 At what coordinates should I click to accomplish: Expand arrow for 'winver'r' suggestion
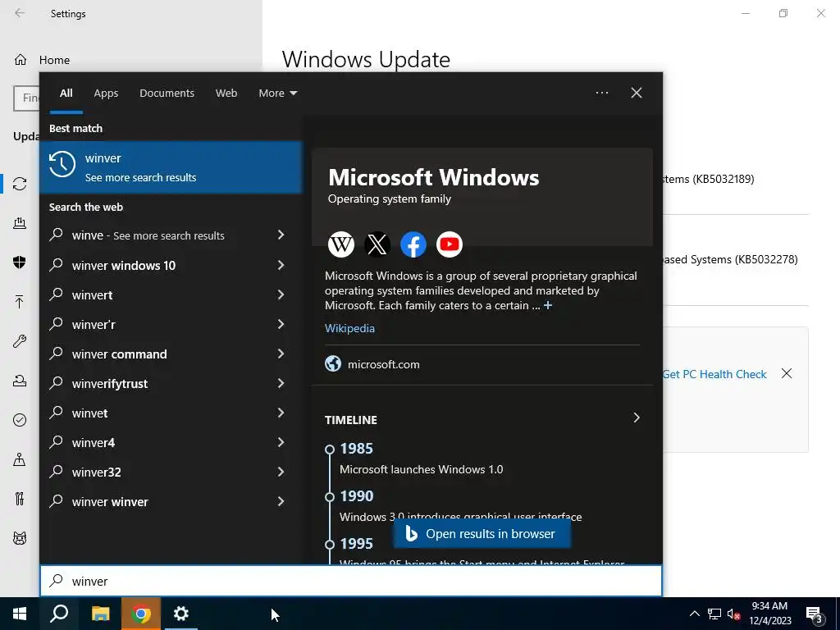pyautogui.click(x=281, y=323)
